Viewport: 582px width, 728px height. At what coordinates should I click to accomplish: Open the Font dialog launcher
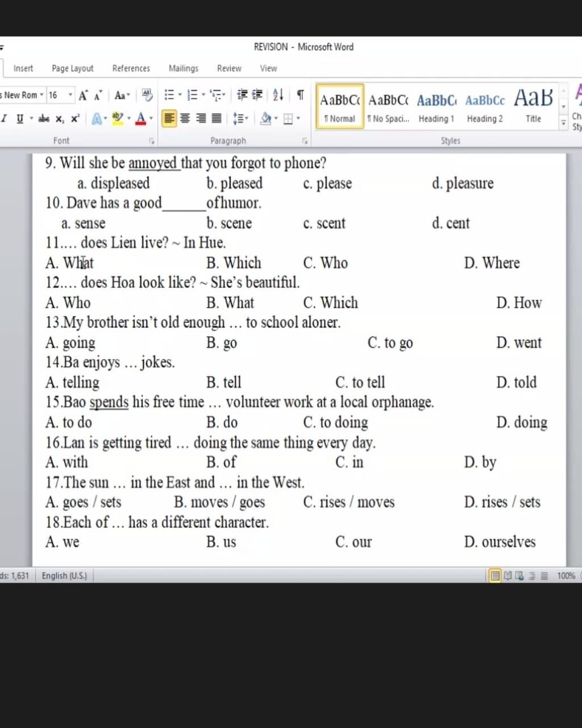pos(152,141)
